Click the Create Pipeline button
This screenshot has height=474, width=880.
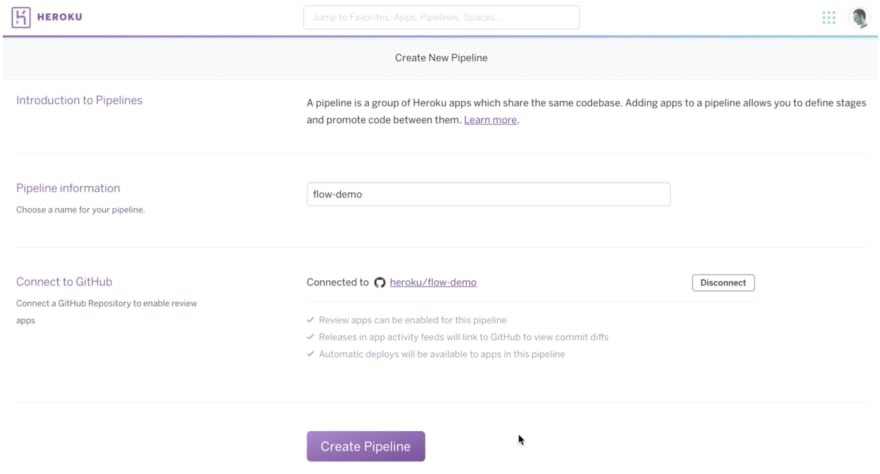click(x=365, y=447)
